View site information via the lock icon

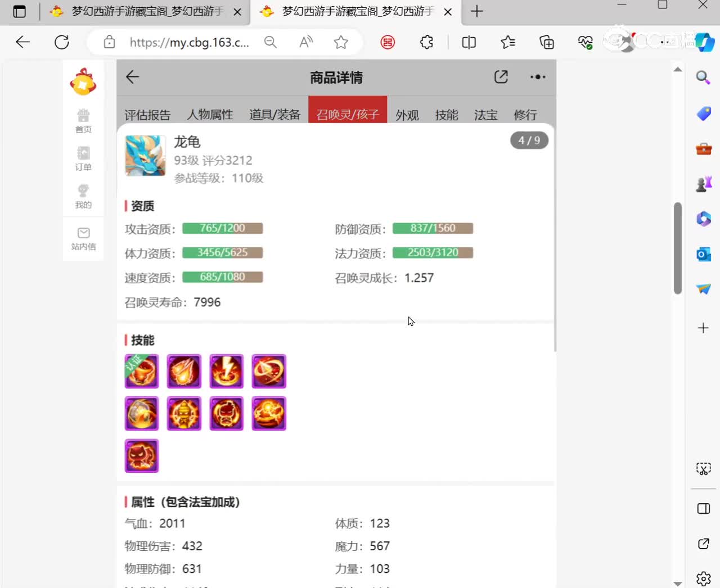pos(110,42)
